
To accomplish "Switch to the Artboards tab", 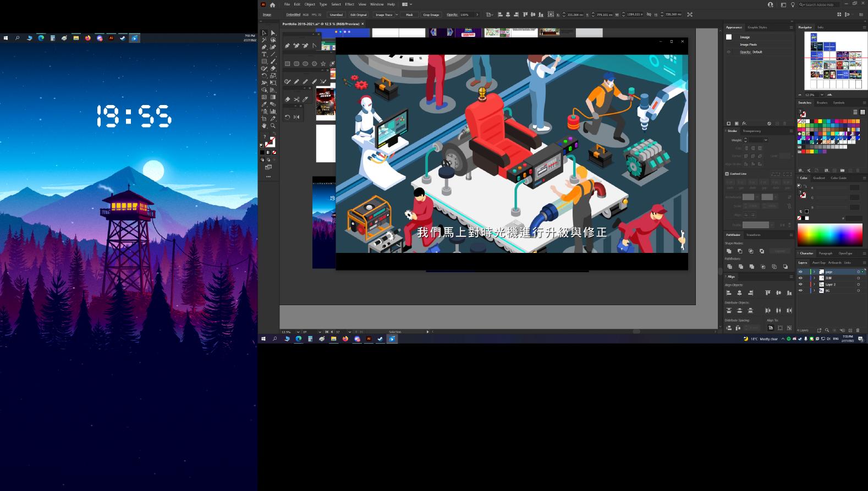I will 835,263.
